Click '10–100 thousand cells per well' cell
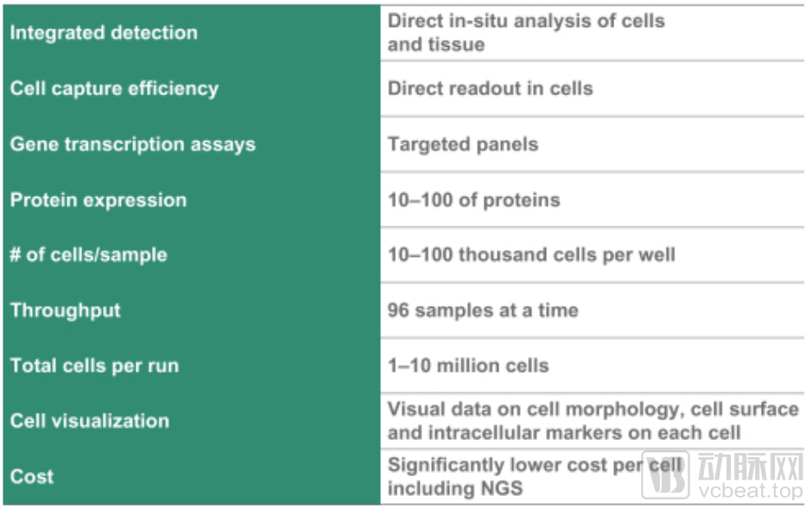812x509 pixels. point(531,255)
